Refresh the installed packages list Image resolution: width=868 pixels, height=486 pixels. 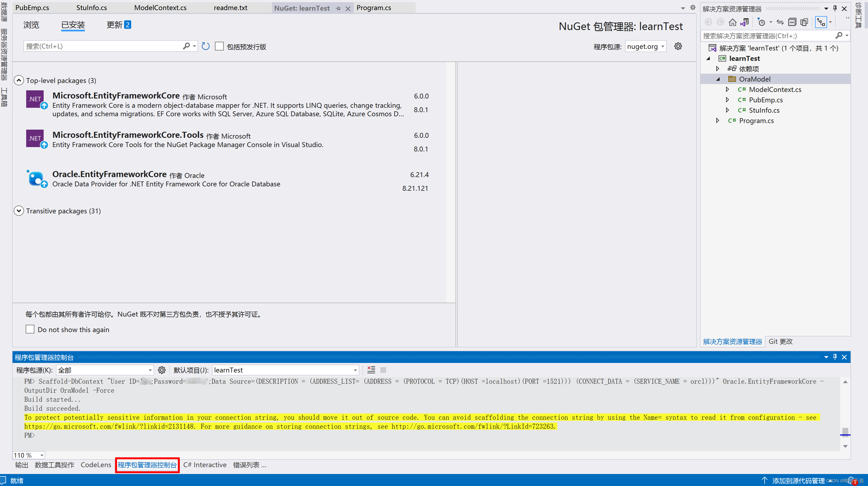[x=206, y=46]
